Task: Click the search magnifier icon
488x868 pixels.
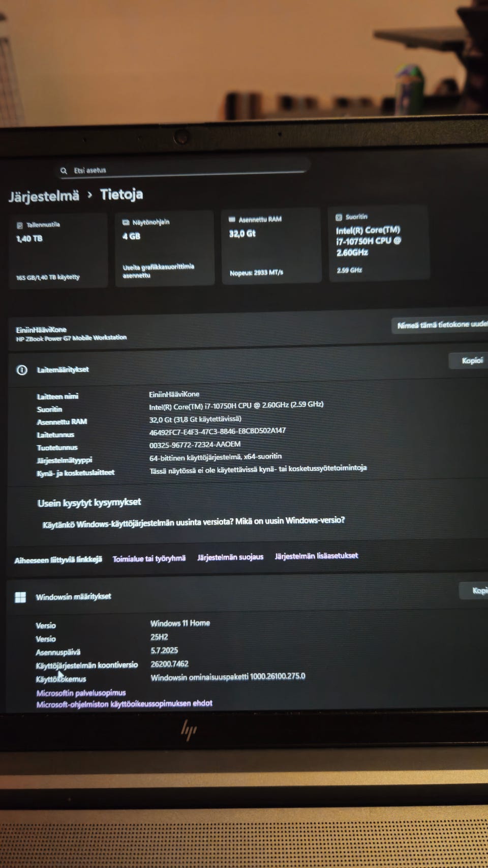Action: (64, 170)
